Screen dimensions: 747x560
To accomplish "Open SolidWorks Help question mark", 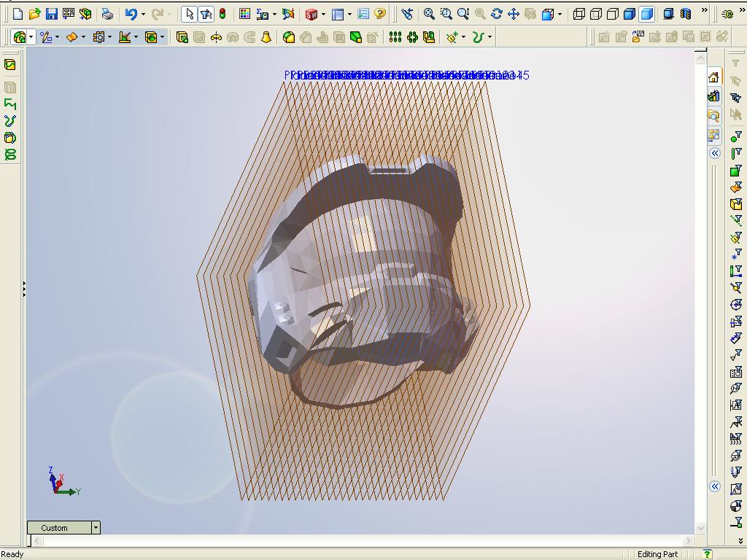I will tap(380, 14).
